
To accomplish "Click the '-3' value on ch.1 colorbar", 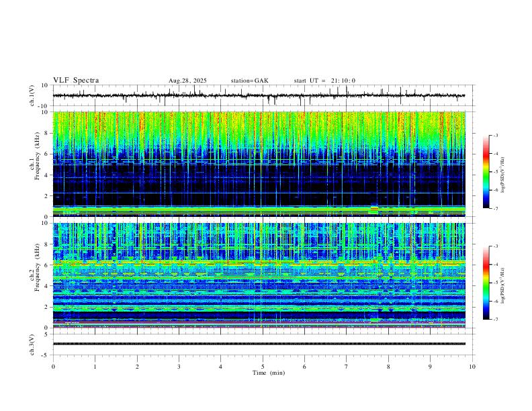I will click(495, 135).
